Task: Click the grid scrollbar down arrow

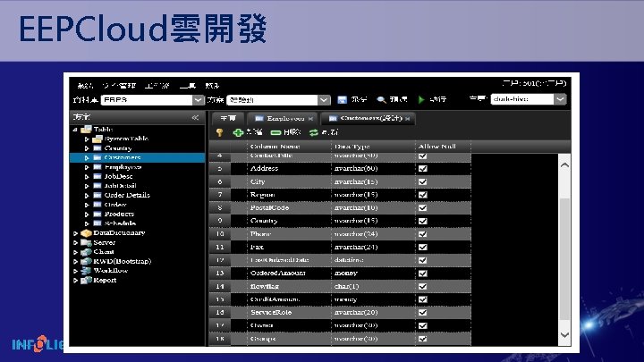Action: 564,334
